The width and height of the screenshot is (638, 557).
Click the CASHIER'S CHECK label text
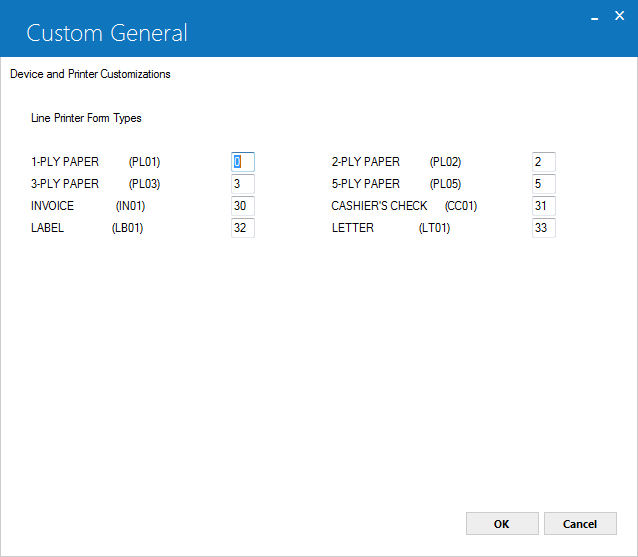pos(379,206)
